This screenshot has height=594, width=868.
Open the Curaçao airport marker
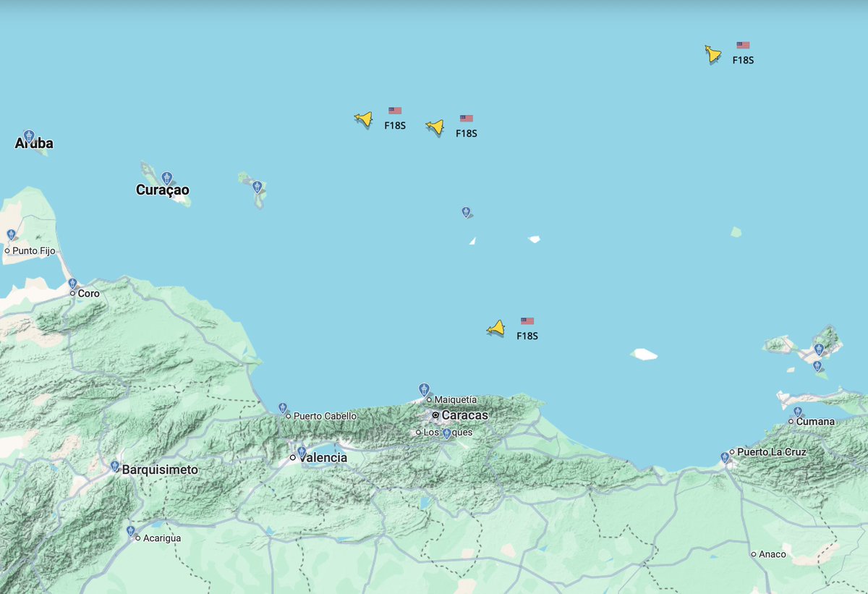[x=166, y=177]
